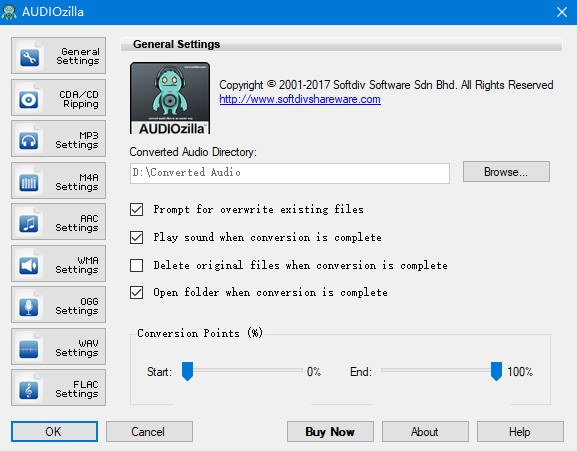Viewport: 577px width, 451px height.
Task: Click the General Settings heading bar
Action: [341, 44]
